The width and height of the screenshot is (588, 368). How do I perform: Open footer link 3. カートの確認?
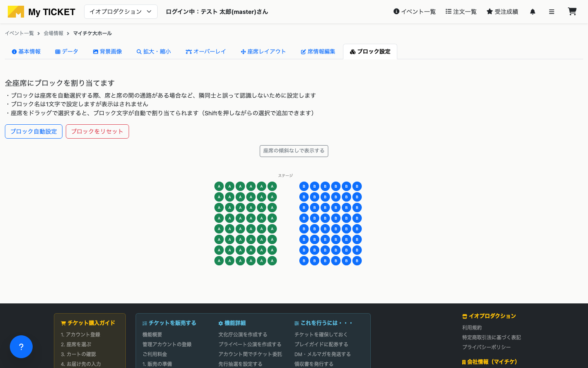pyautogui.click(x=78, y=354)
